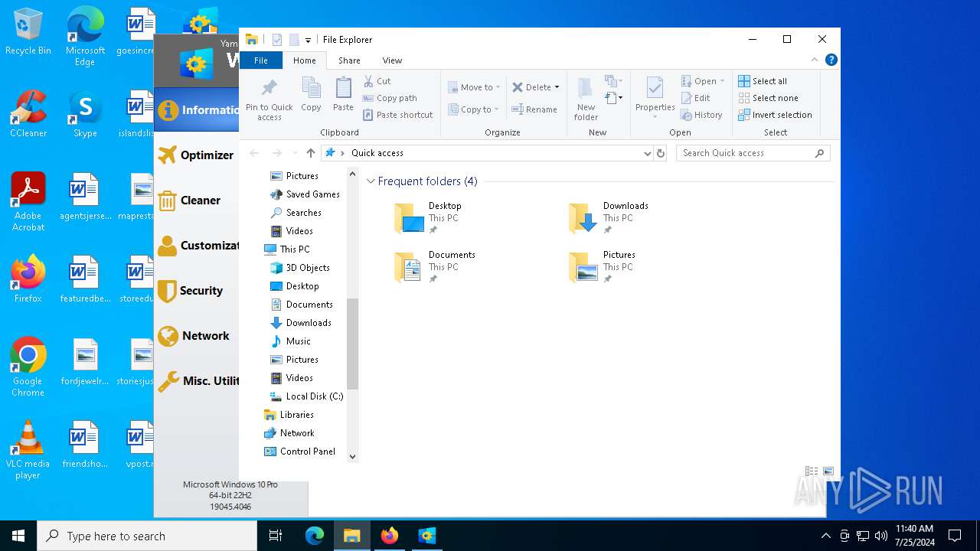Image resolution: width=980 pixels, height=551 pixels.
Task: Open the Start menu button
Action: click(x=18, y=536)
